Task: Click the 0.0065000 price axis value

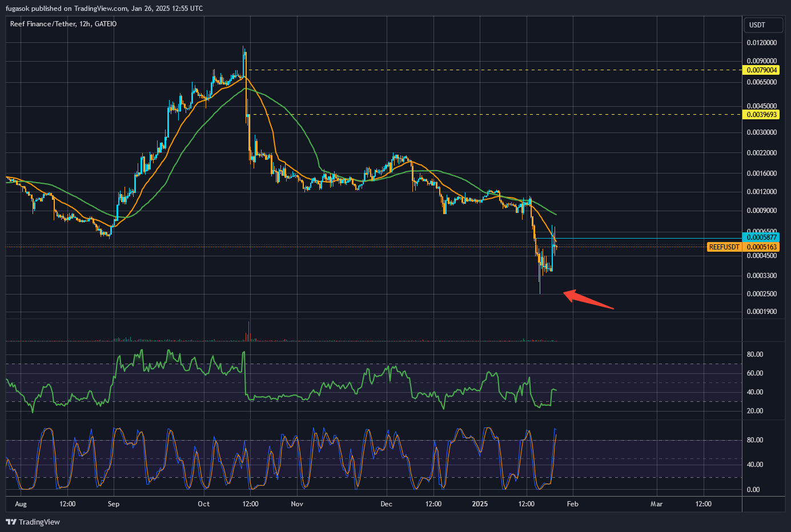Action: [x=762, y=82]
